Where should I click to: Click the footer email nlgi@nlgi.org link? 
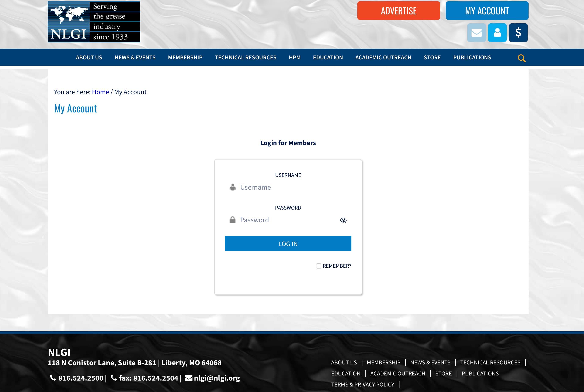coord(217,378)
